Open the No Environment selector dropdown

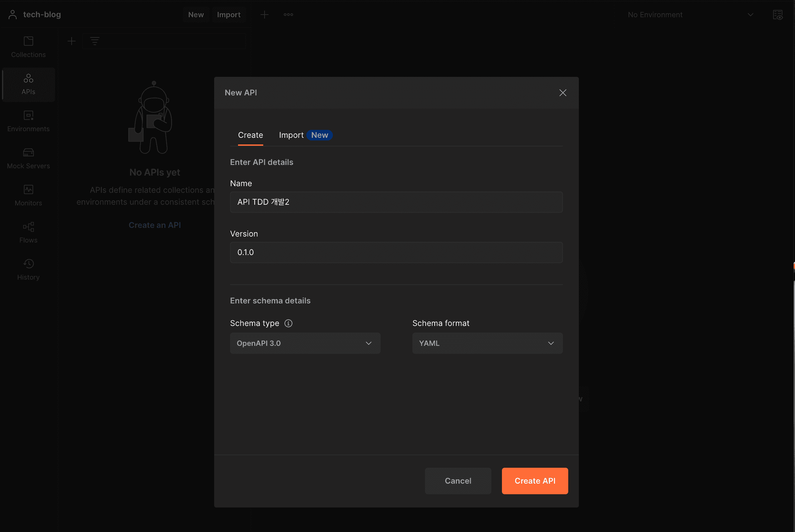click(689, 15)
